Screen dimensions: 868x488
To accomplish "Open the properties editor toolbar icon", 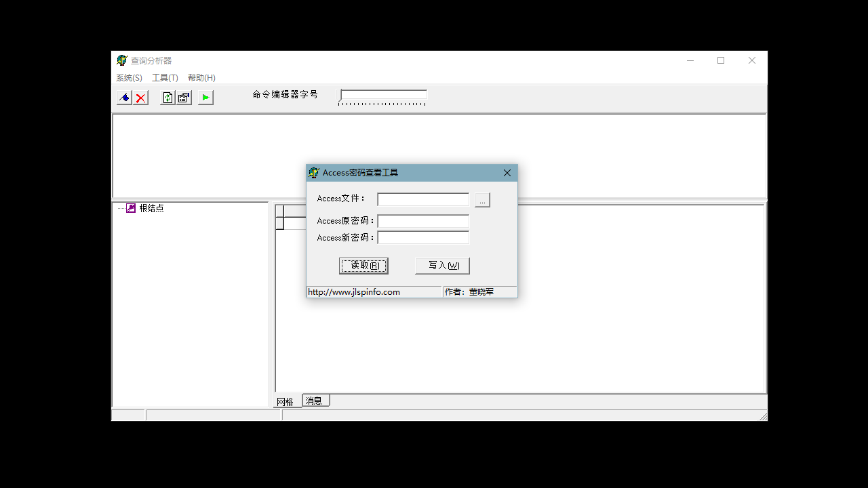I will (184, 97).
